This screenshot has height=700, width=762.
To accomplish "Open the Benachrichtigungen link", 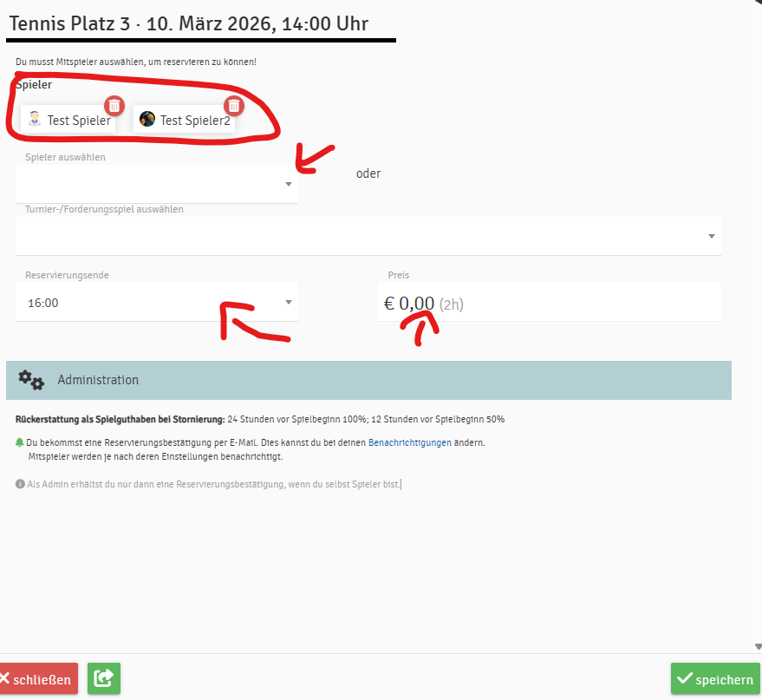I will (409, 442).
